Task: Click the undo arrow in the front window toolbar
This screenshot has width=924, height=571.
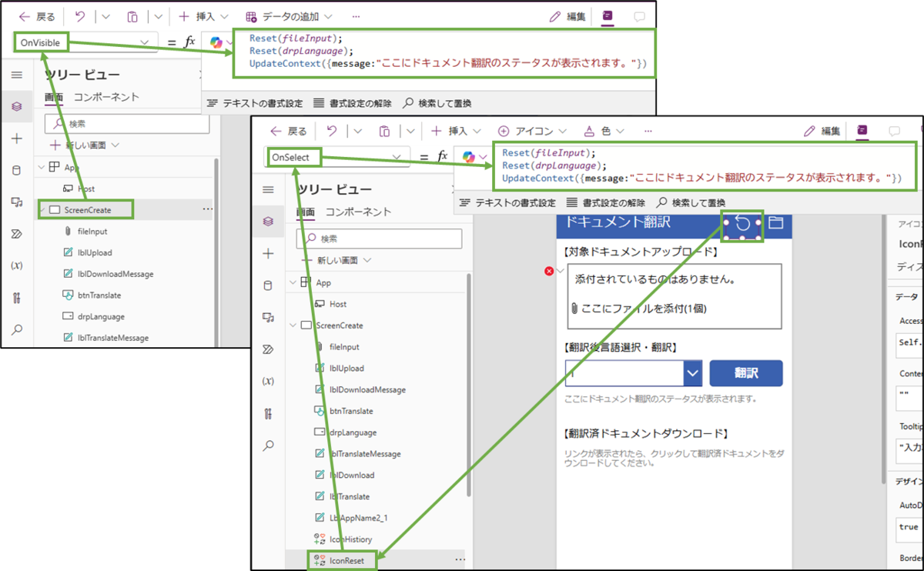Action: 332,131
